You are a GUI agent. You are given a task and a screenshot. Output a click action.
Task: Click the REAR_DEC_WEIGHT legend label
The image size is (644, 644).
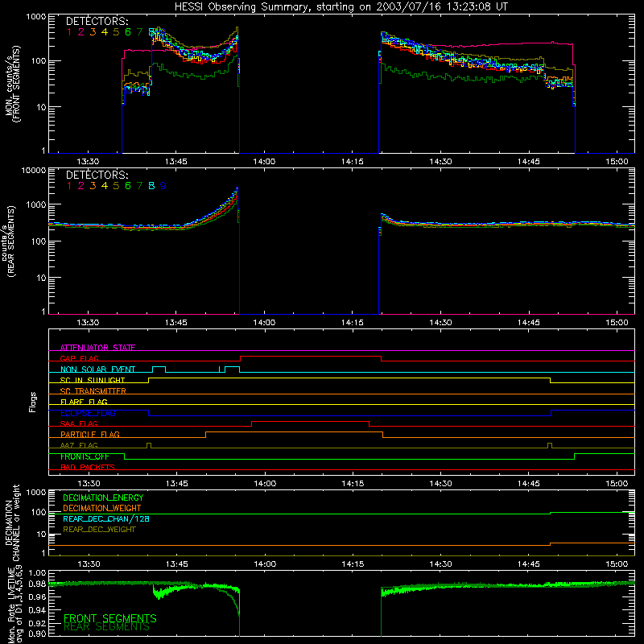[x=99, y=530]
